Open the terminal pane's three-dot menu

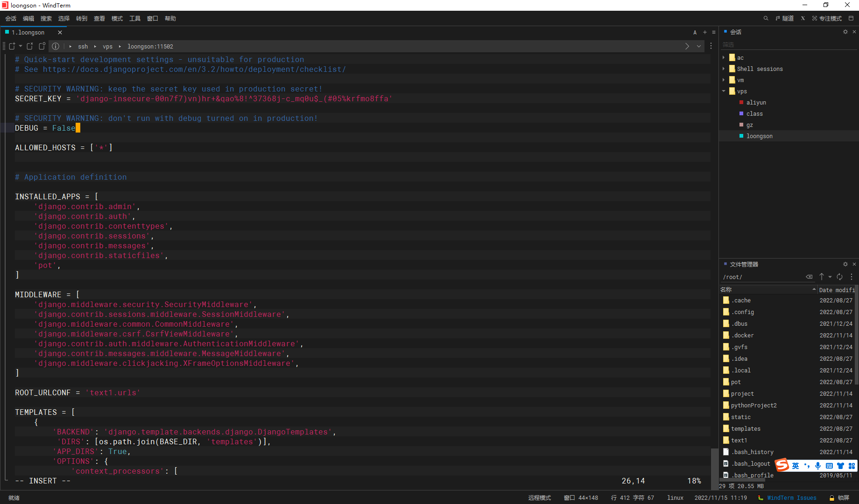click(711, 46)
